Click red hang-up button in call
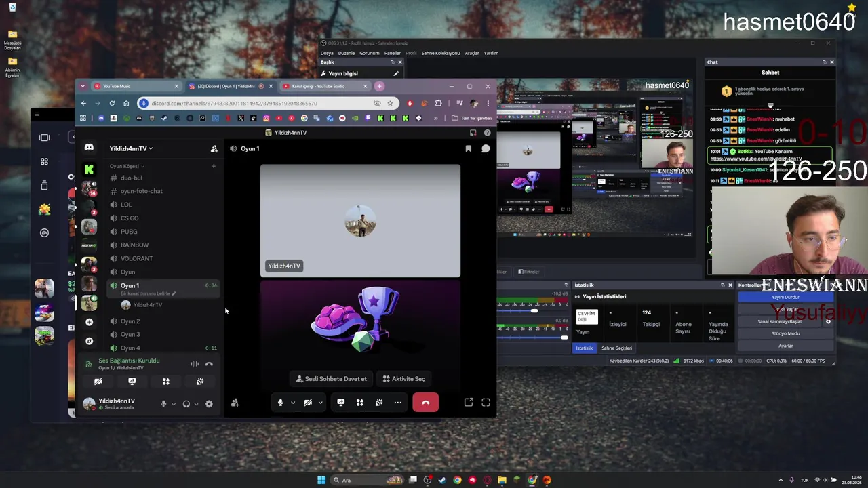The height and width of the screenshot is (488, 868). (426, 403)
